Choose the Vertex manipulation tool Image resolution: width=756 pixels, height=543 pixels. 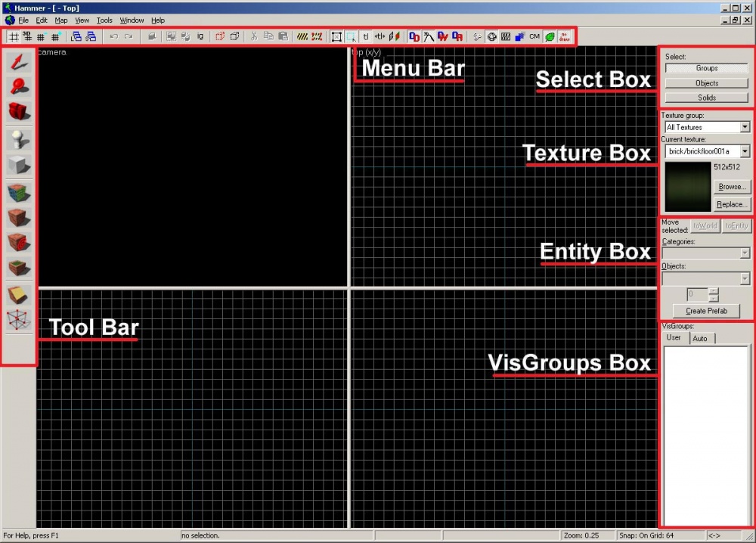(19, 320)
